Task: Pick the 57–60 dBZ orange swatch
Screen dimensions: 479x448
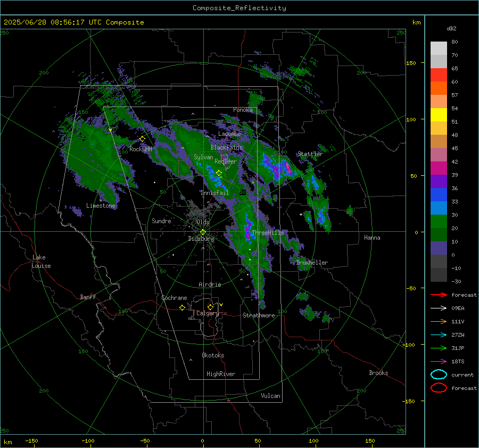Action: coord(439,88)
